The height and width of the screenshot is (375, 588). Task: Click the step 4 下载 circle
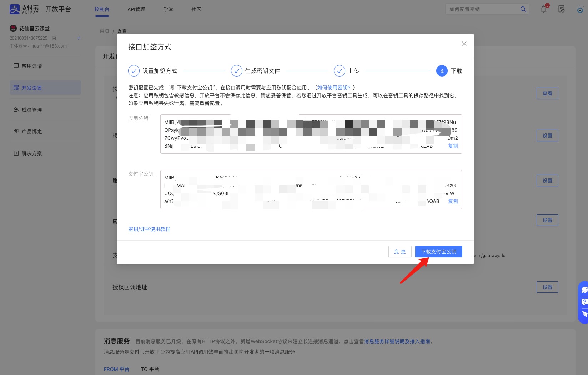[x=442, y=71]
